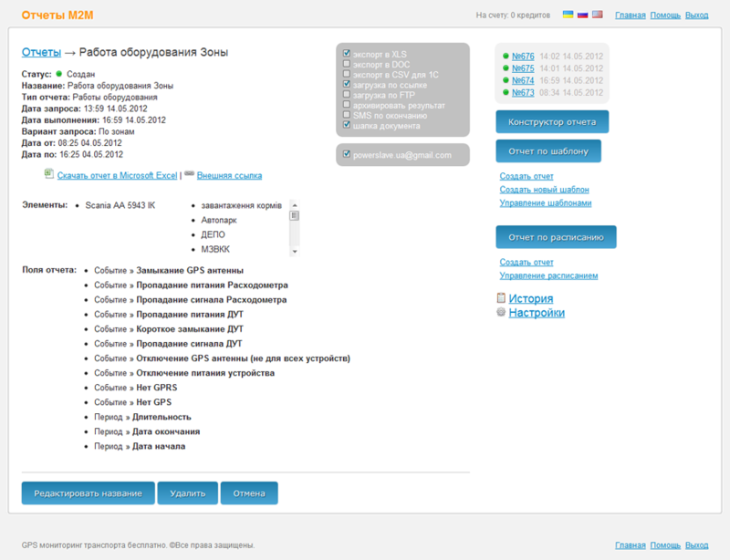
Task: Enable экспорт в DOC checkbox
Action: coord(347,63)
